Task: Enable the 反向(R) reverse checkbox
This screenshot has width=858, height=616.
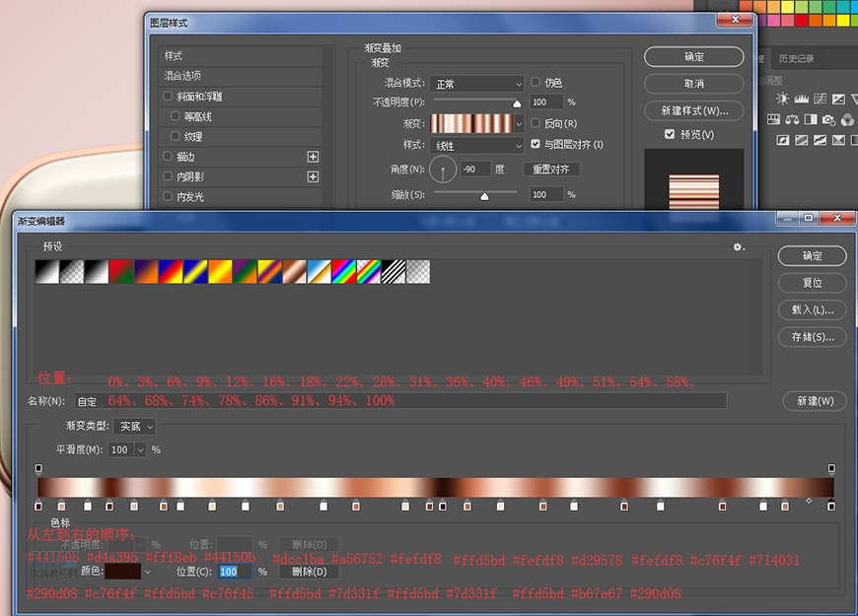Action: point(536,124)
